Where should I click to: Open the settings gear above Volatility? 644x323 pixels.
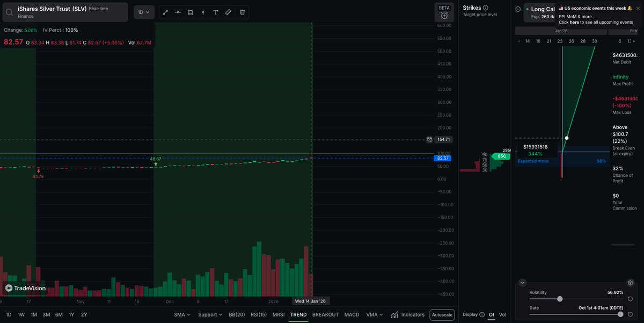coord(631,283)
